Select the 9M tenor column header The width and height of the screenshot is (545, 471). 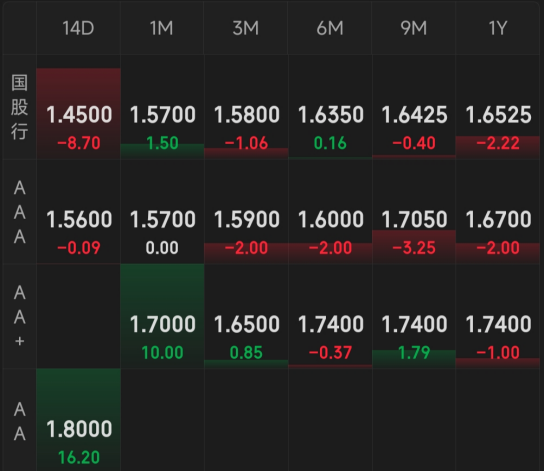click(414, 28)
